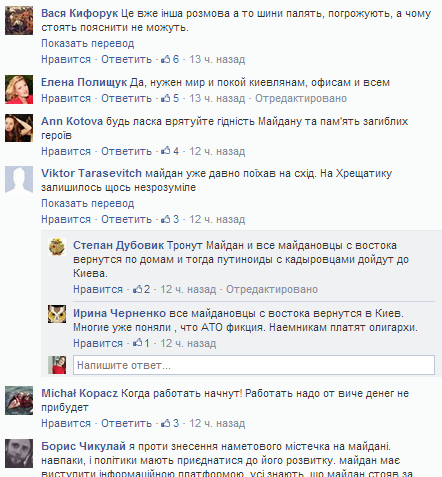
Task: Show translation for Viktor Tarasevitch's comment
Action: (88, 203)
